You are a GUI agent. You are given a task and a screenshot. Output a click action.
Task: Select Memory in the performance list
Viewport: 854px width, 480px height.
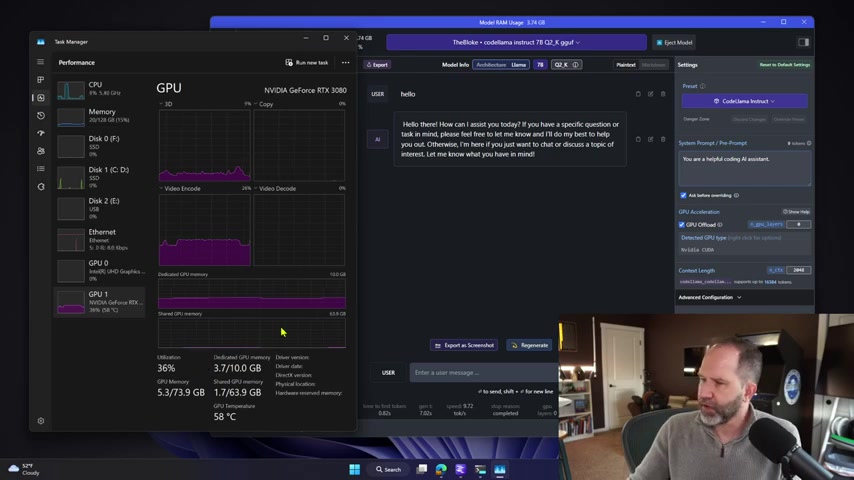[100, 116]
